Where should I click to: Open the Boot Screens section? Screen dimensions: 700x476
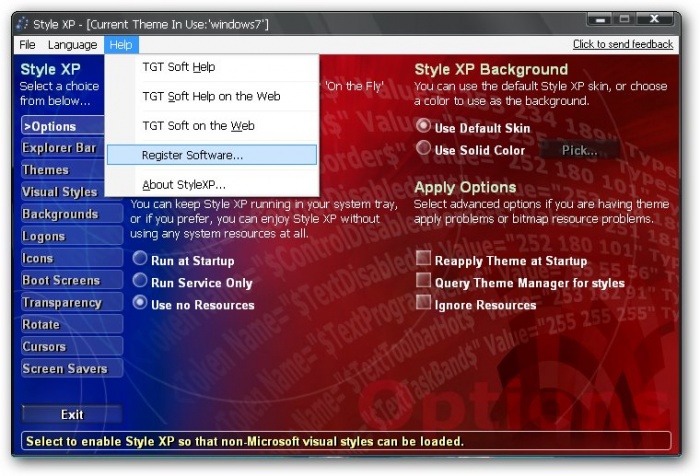72,280
